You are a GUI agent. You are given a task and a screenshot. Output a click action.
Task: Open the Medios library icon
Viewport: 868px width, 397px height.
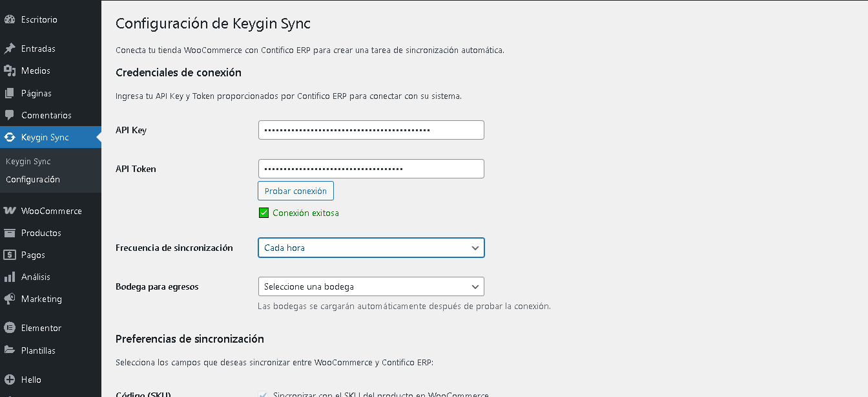click(10, 70)
